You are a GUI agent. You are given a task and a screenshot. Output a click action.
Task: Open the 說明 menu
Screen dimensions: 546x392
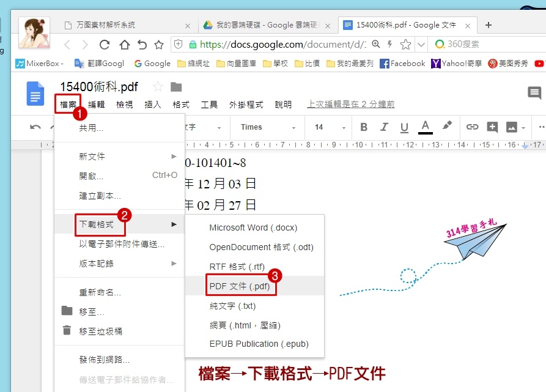click(282, 104)
